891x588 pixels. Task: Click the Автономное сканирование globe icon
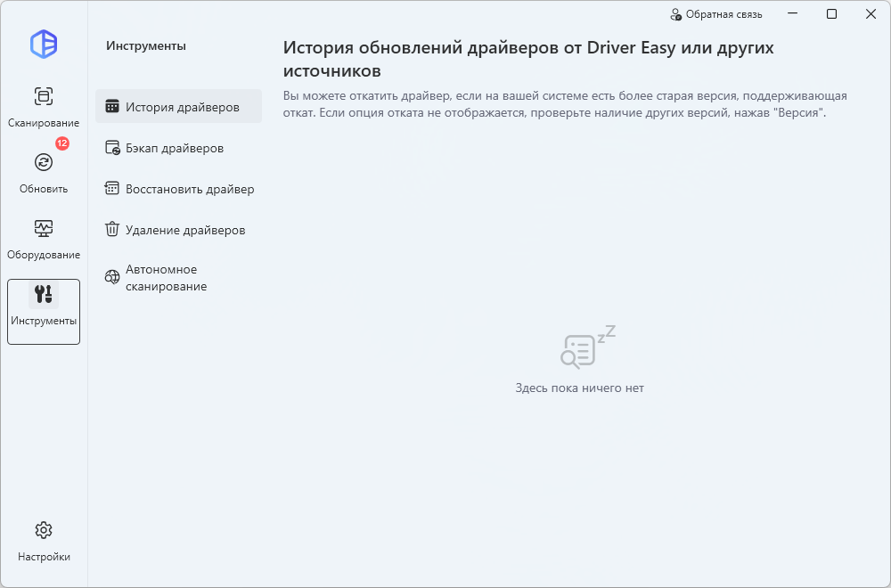click(112, 277)
